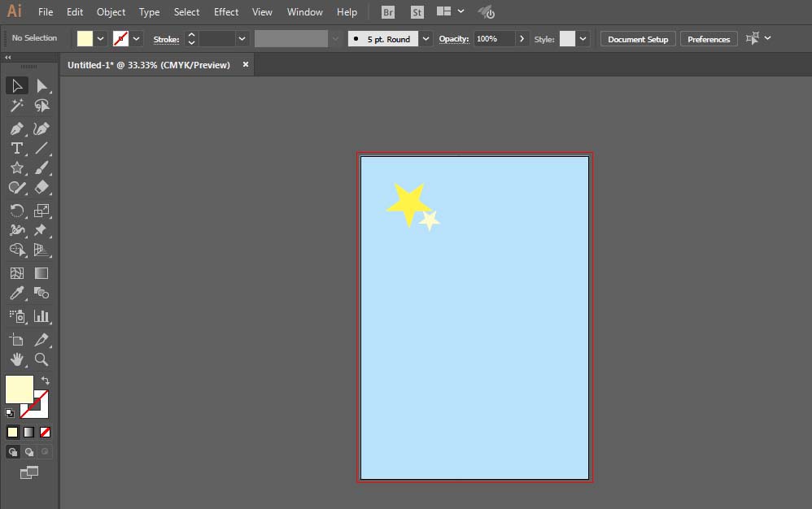Grab the Zoom tool

pos(42,359)
